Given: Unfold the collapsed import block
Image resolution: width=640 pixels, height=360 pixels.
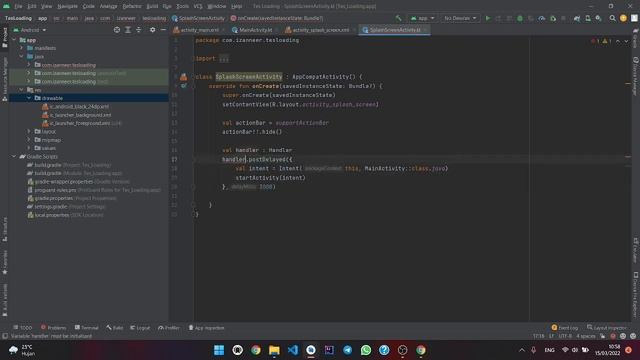Looking at the screenshot, I should click(x=224, y=58).
